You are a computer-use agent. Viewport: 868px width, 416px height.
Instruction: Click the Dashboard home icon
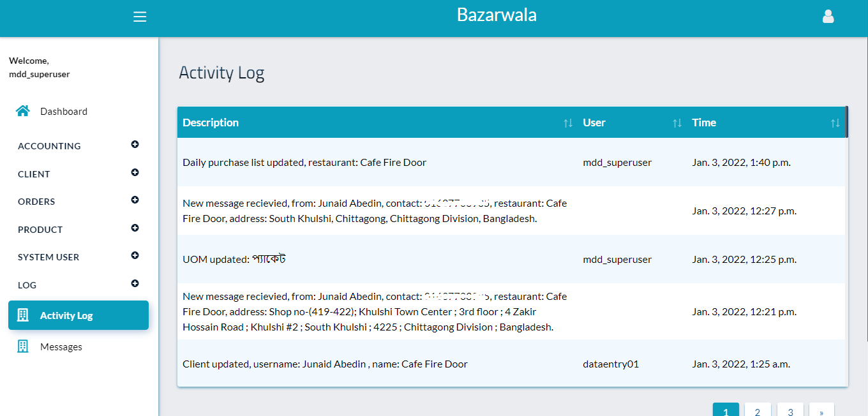23,111
